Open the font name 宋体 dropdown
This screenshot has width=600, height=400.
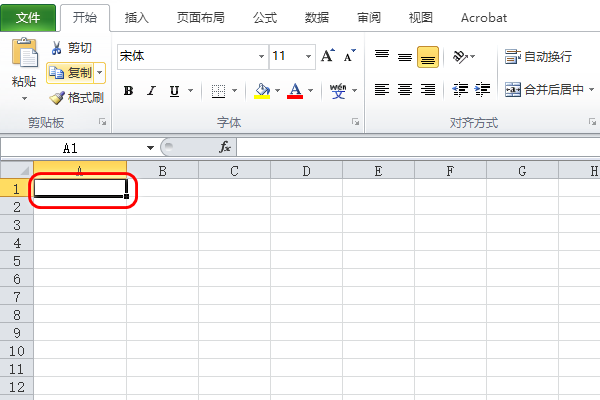point(261,57)
